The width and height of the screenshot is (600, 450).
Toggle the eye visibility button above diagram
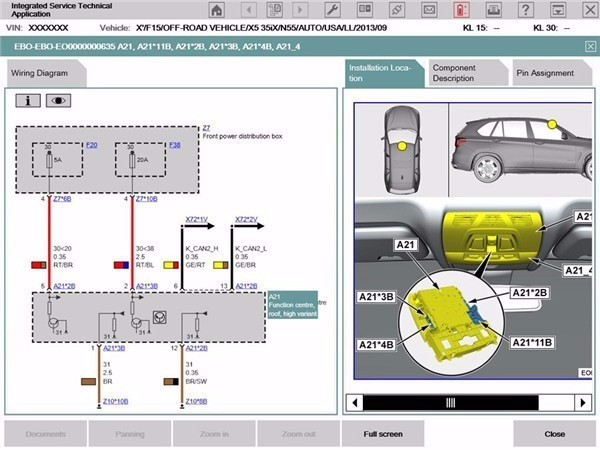tap(57, 100)
